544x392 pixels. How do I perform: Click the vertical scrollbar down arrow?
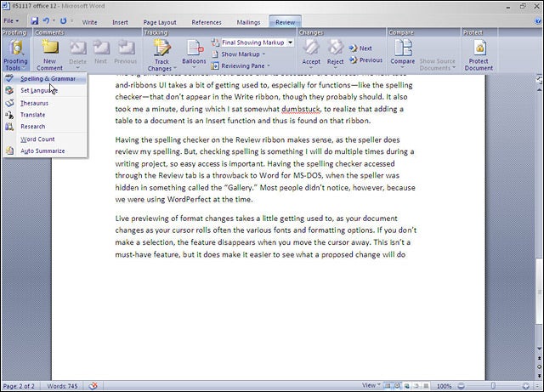pyautogui.click(x=539, y=349)
